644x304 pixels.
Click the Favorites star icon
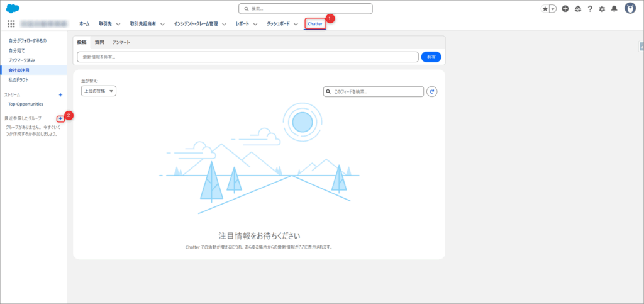pos(545,9)
